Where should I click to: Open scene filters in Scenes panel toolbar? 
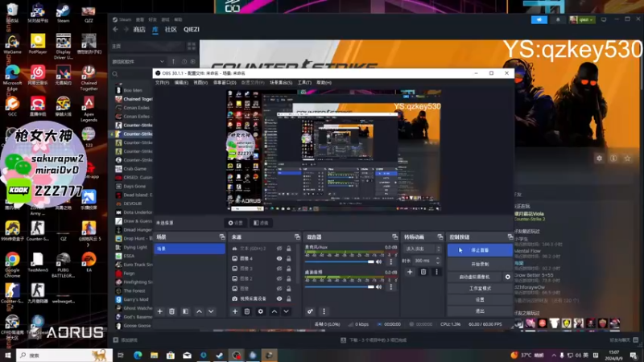186,311
